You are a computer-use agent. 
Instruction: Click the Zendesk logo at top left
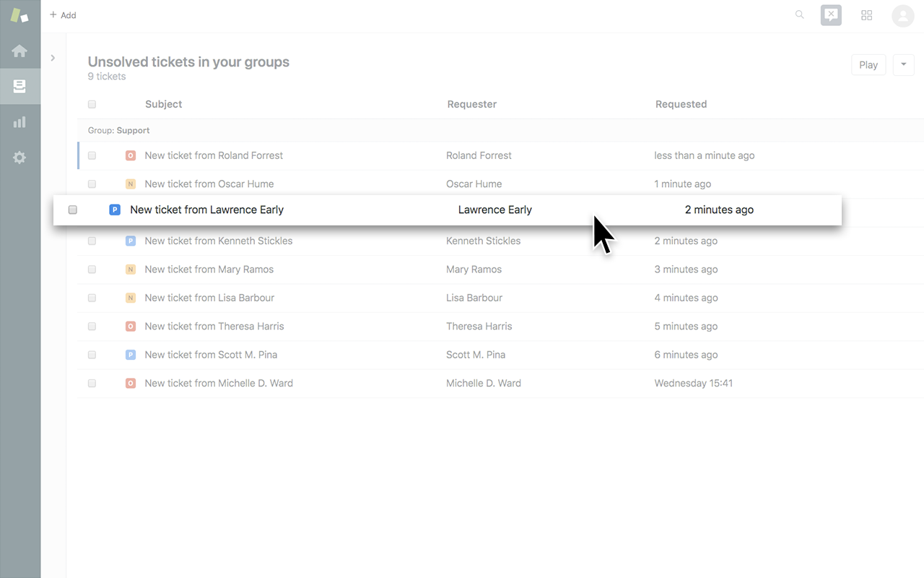click(19, 15)
